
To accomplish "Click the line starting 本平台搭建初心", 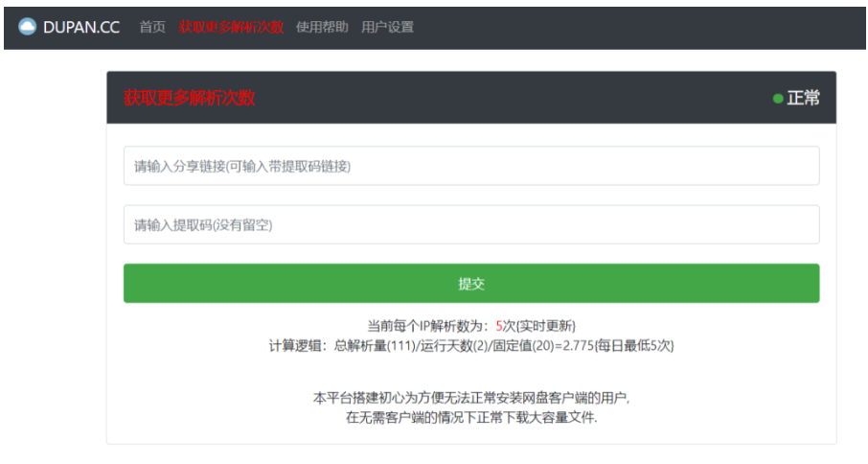I will (471, 398).
